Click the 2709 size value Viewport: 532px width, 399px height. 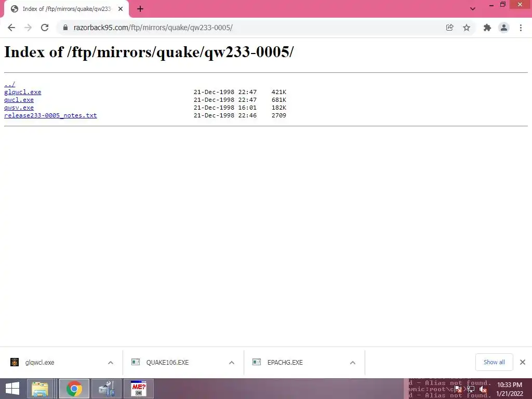279,115
